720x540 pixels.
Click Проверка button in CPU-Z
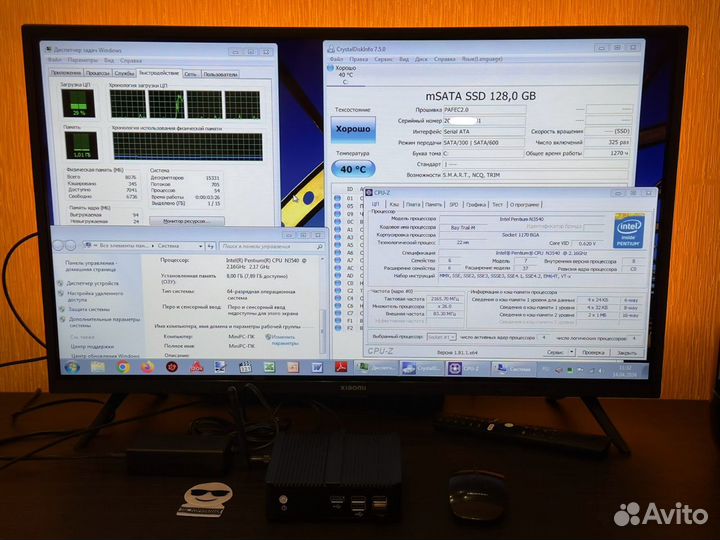pos(593,352)
